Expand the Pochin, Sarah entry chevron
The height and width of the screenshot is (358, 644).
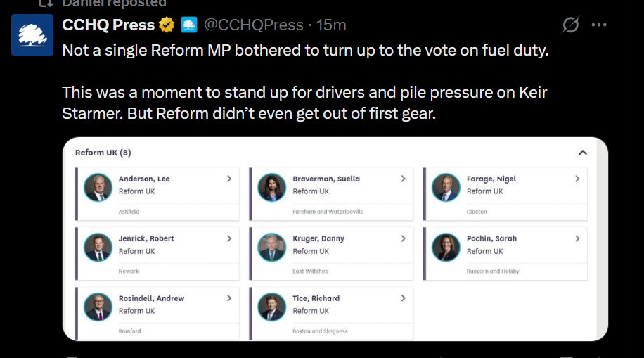[577, 238]
